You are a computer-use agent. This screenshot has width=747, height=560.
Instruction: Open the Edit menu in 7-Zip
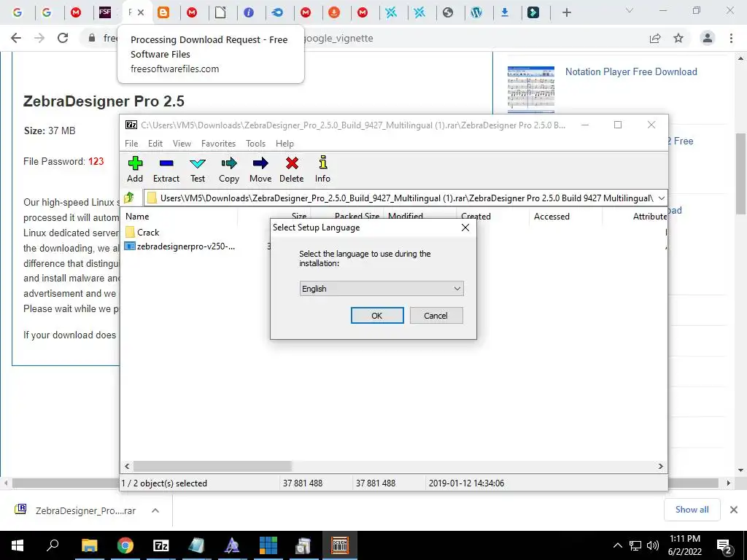[155, 144]
